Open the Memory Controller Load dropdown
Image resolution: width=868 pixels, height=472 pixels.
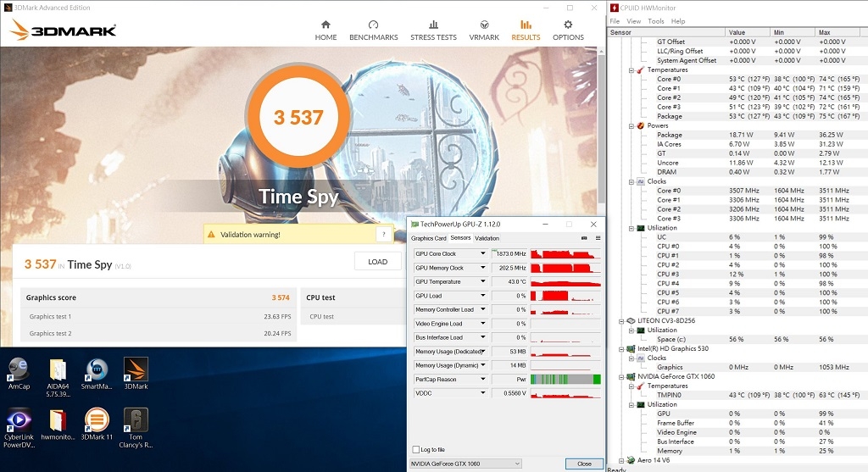click(482, 309)
